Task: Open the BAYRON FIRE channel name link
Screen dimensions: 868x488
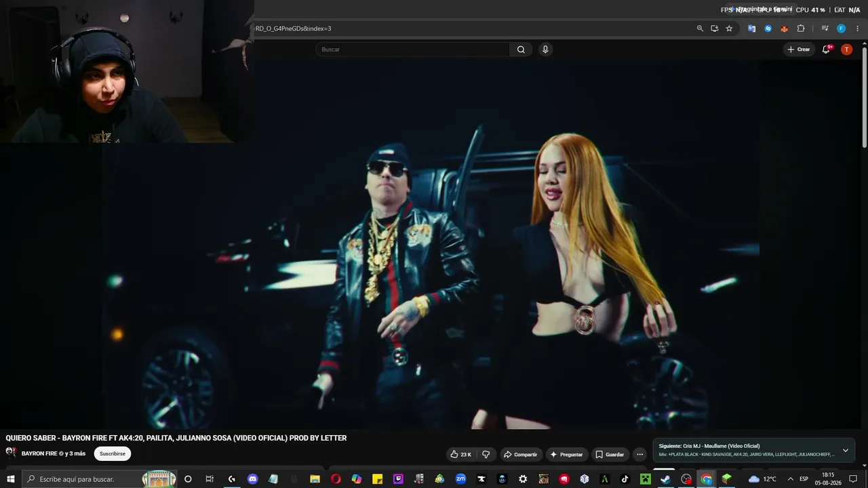Action: pyautogui.click(x=39, y=453)
